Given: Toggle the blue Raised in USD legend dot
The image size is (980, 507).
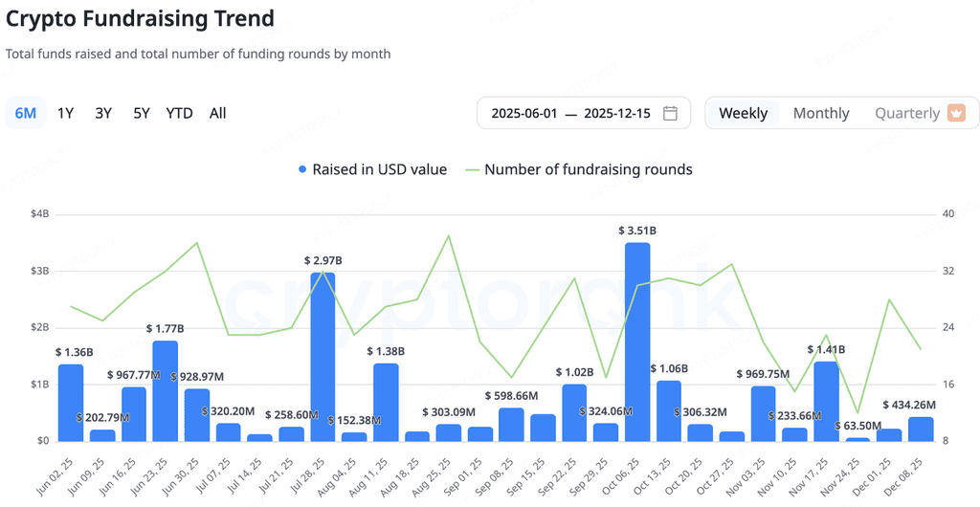Looking at the screenshot, I should point(302,169).
